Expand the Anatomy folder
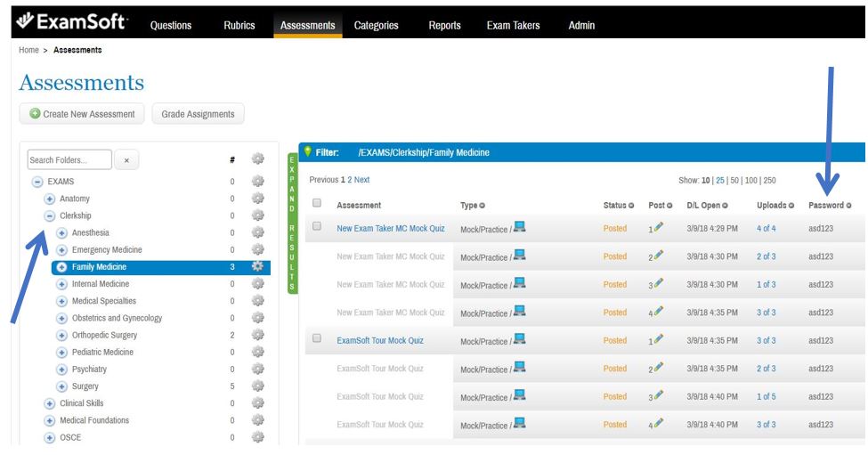This screenshot has height=455, width=868. (62, 199)
